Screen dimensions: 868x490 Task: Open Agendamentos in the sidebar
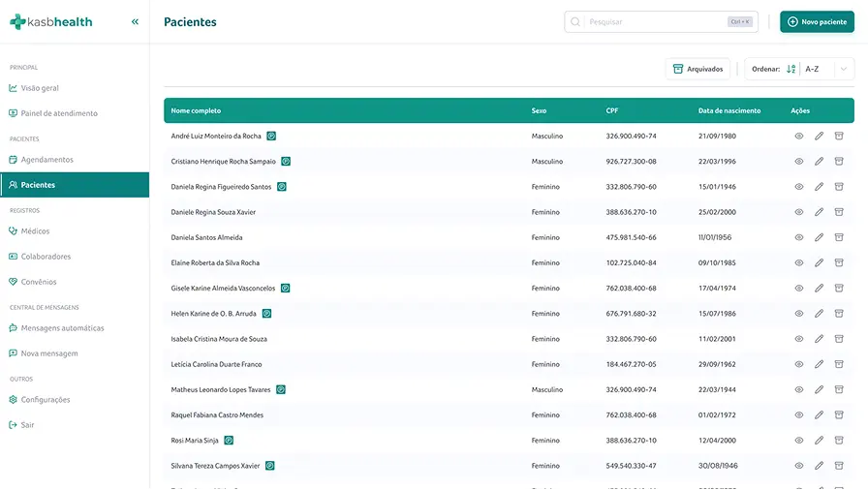point(46,160)
